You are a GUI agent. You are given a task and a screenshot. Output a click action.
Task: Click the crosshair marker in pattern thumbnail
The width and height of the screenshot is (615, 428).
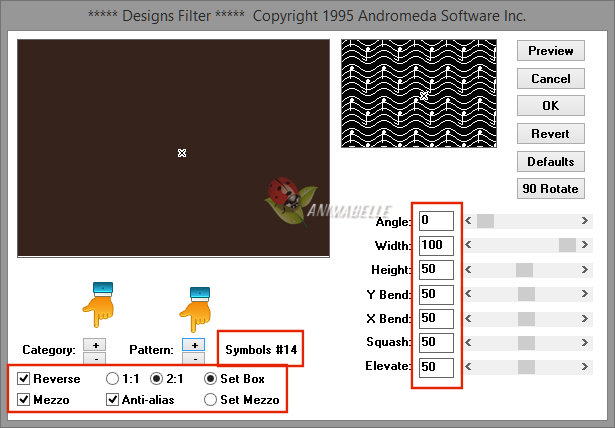(424, 95)
